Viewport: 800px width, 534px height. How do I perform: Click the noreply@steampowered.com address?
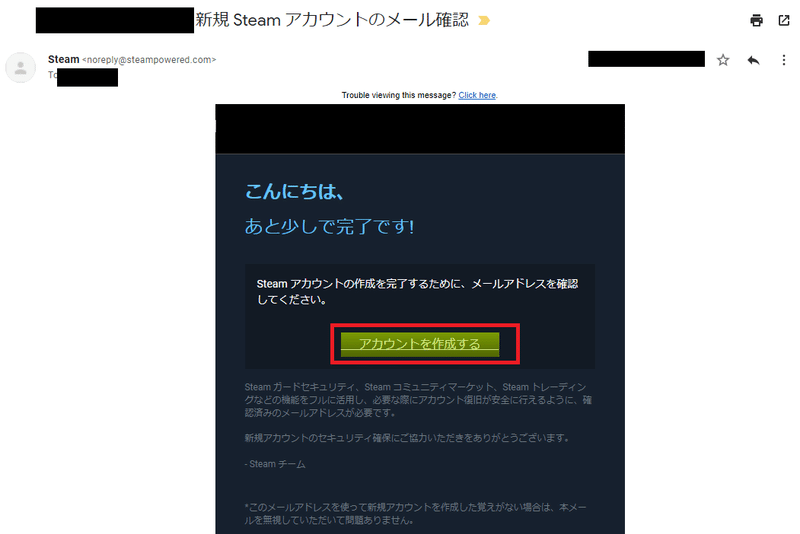click(149, 60)
